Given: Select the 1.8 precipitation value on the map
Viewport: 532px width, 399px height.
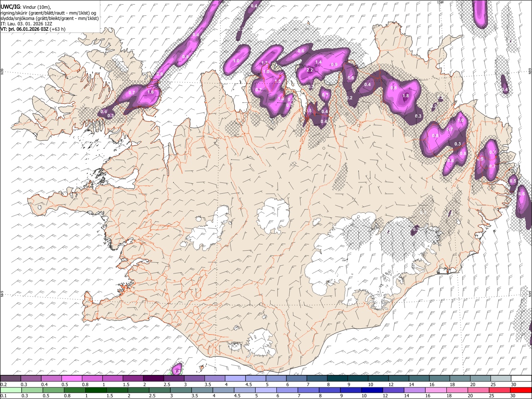Looking at the screenshot, I should [406, 96].
